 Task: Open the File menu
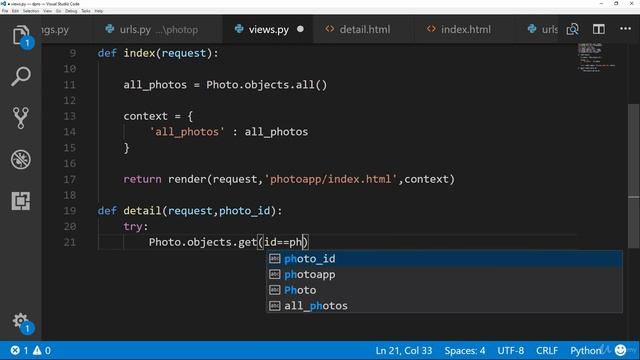pyautogui.click(x=5, y=11)
